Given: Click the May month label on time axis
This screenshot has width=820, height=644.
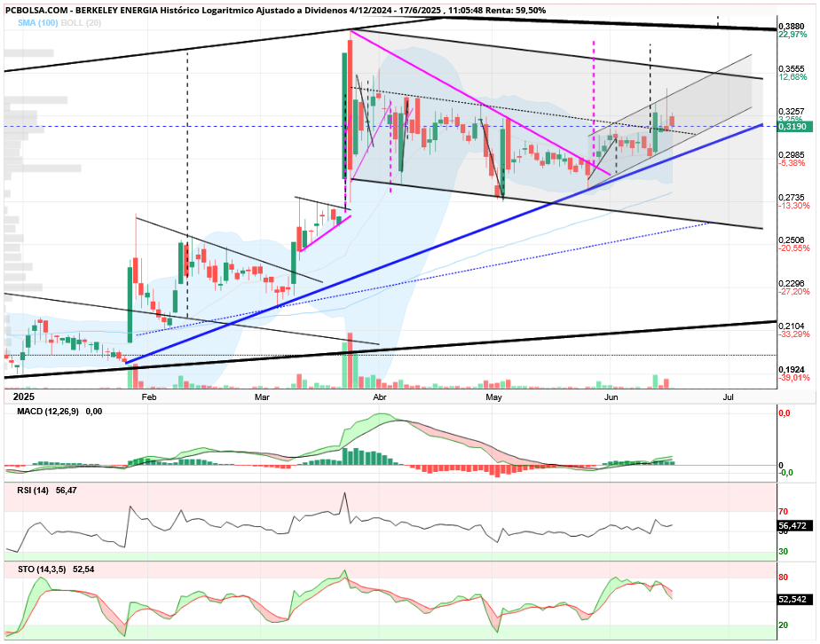Looking at the screenshot, I should pos(493,397).
